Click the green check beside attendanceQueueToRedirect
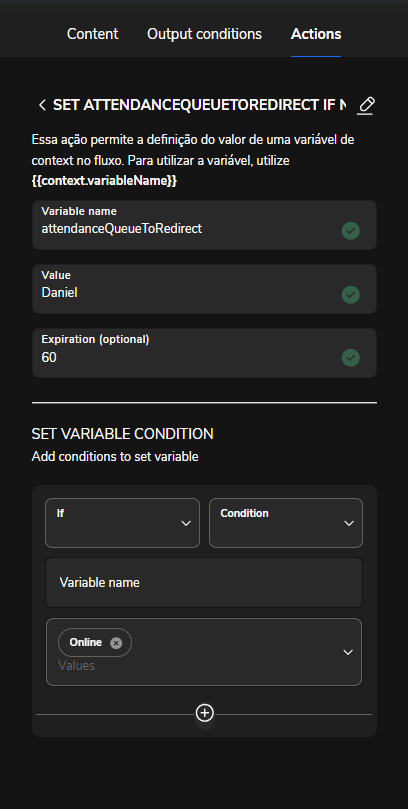The image size is (408, 809). click(x=351, y=231)
